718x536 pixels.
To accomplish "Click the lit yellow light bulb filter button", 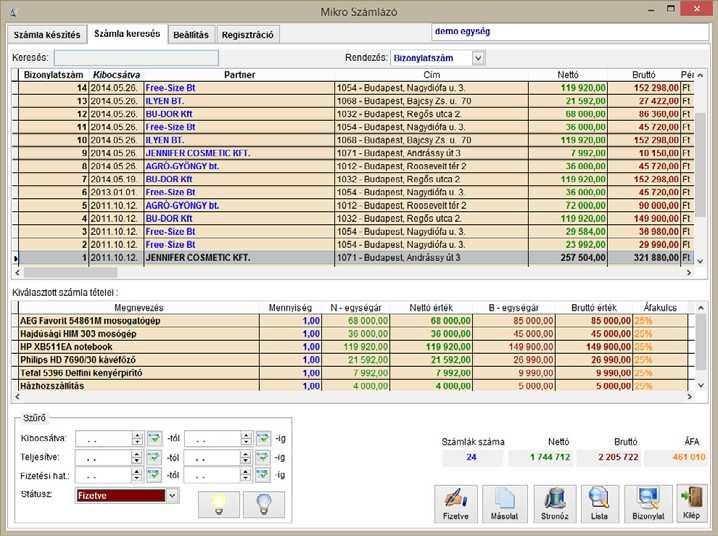I will coord(219,505).
